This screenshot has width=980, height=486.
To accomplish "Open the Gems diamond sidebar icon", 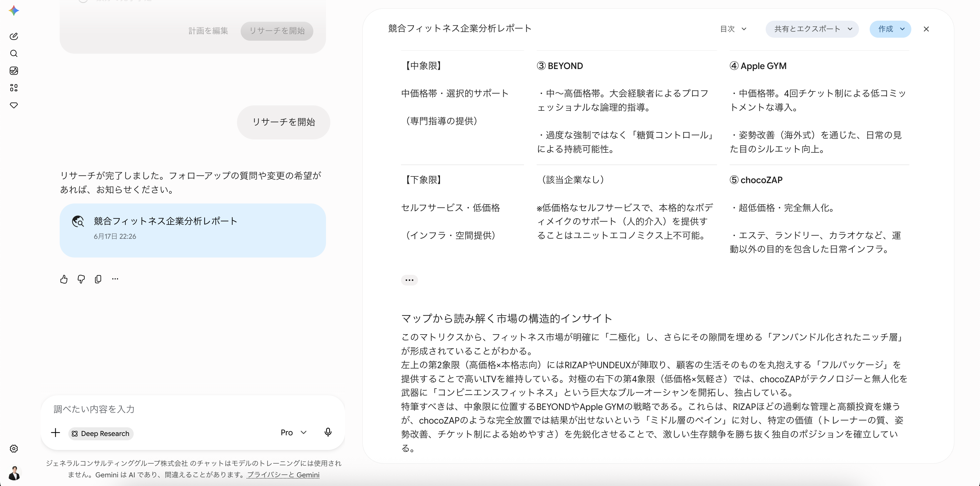I will 14,105.
